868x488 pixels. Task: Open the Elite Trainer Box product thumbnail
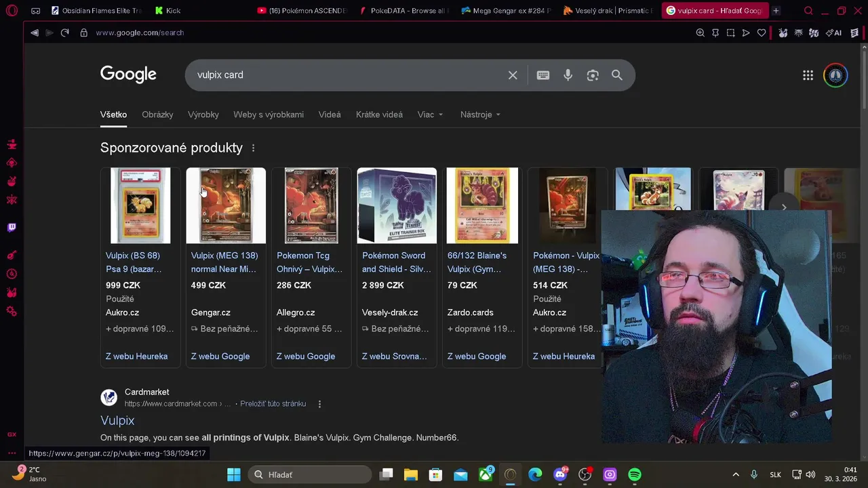(397, 205)
